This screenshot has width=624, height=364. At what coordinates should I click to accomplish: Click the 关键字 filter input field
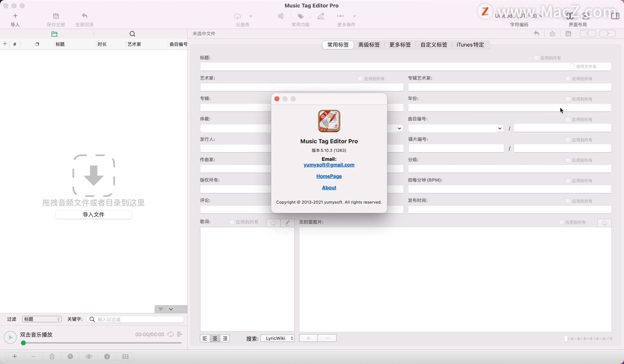coord(136,320)
